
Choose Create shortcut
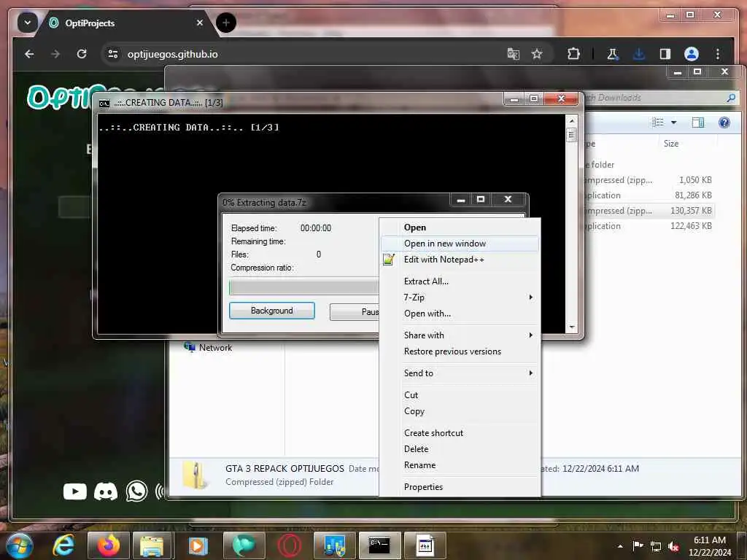(460, 433)
